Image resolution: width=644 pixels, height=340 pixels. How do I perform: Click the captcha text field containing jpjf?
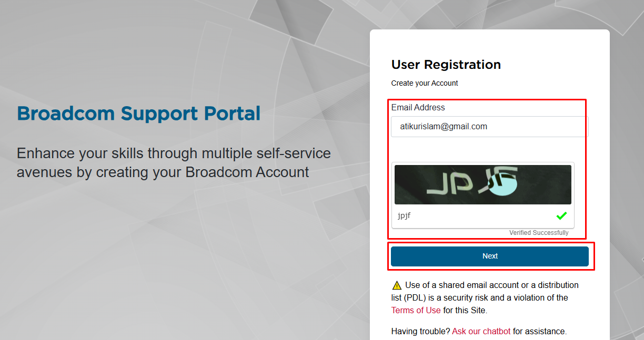(x=474, y=215)
